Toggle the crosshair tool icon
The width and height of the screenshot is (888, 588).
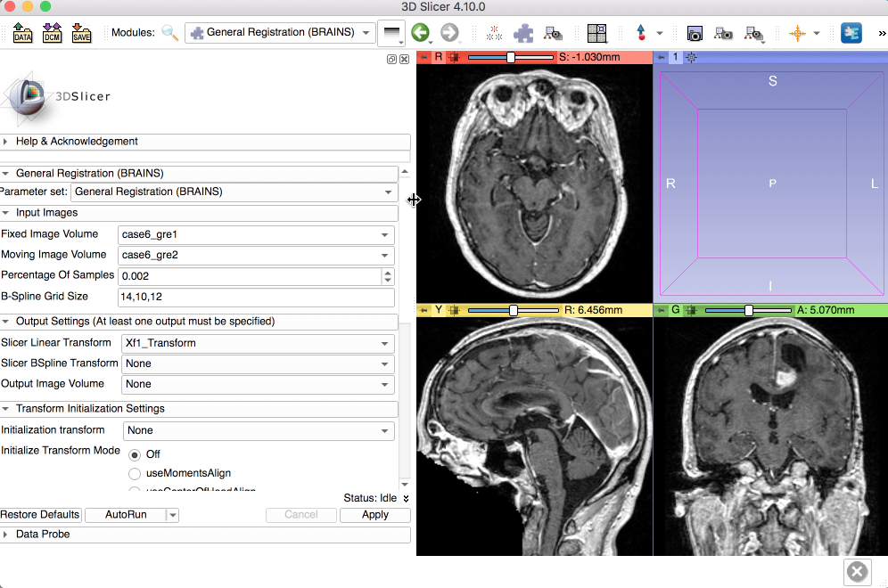[797, 34]
